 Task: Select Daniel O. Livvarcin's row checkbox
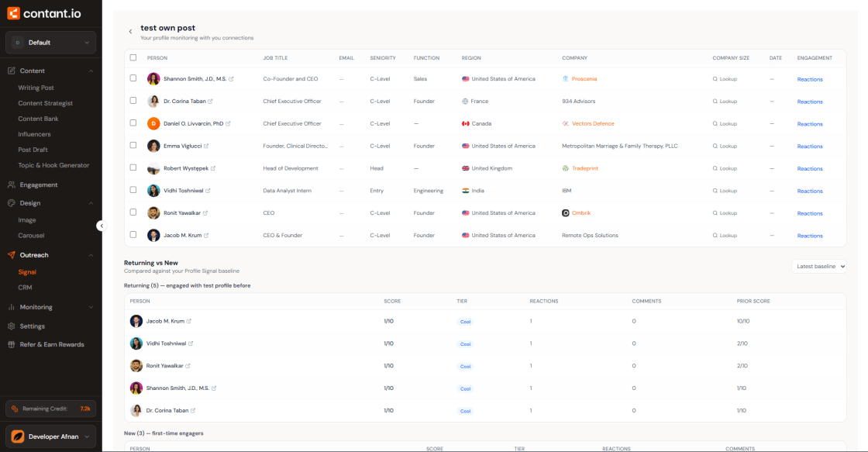point(133,123)
